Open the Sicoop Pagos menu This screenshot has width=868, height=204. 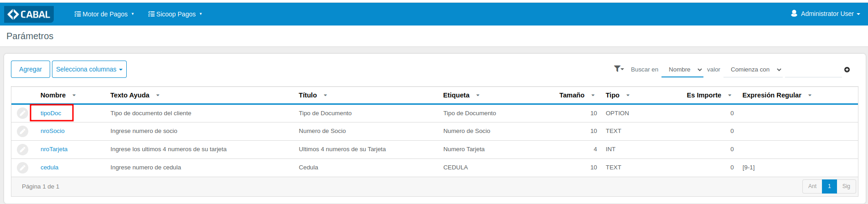(x=175, y=14)
